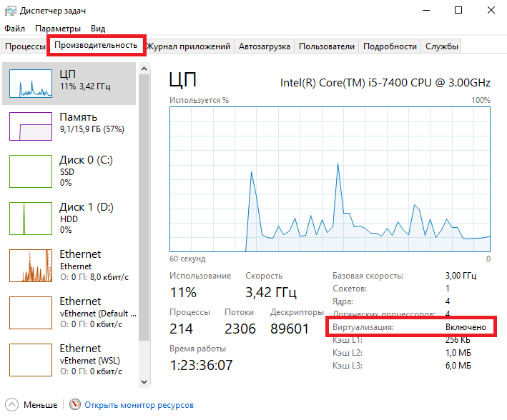Image resolution: width=507 pixels, height=420 pixels.
Task: Switch to the Процессы tab
Action: point(25,46)
